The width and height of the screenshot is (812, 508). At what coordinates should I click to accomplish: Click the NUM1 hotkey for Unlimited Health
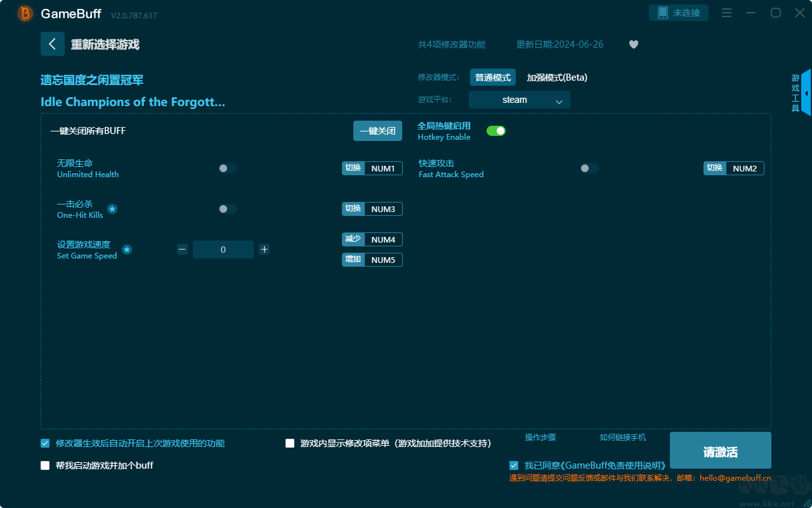coord(372,168)
